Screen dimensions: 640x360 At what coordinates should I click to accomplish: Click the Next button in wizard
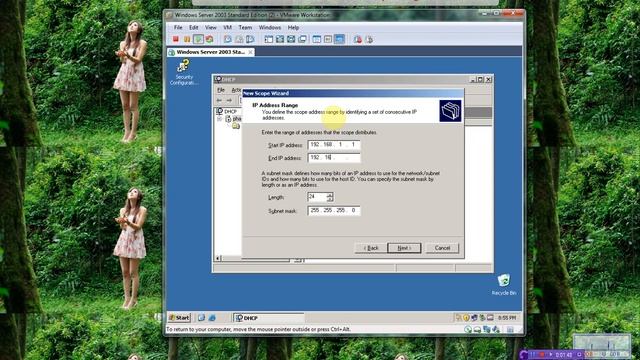[x=404, y=248]
